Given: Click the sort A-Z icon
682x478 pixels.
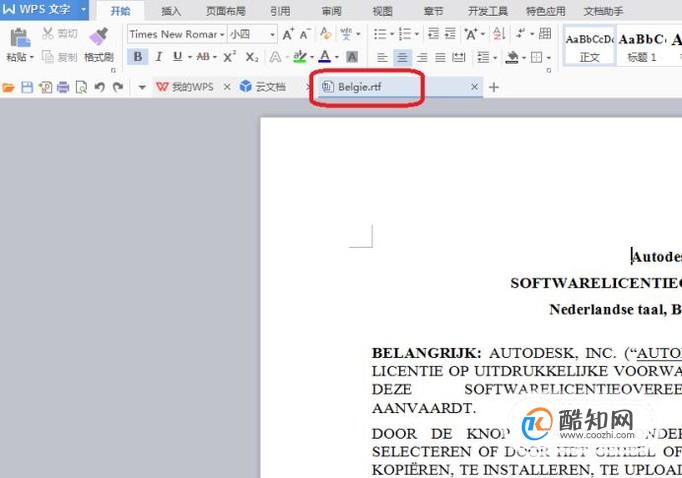Looking at the screenshot, I should click(x=499, y=33).
